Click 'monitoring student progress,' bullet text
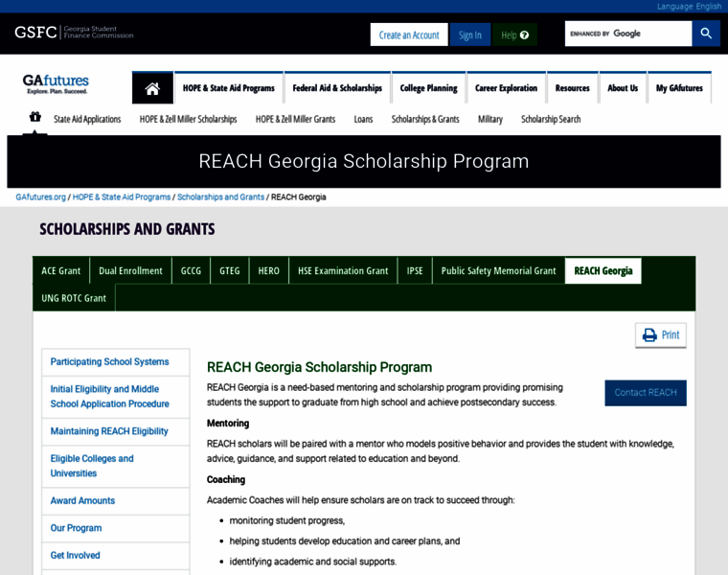 [x=287, y=520]
